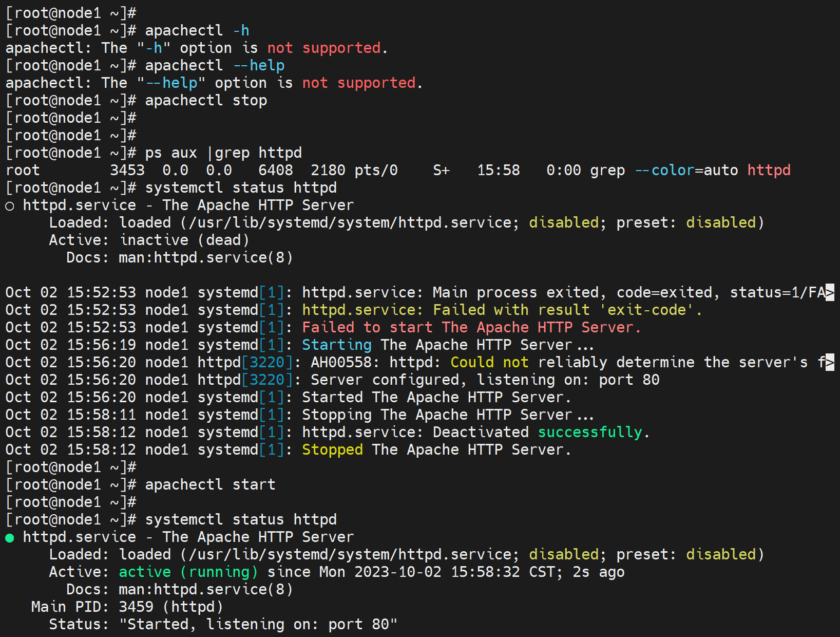Click the 'apachectl stop' command

point(205,101)
